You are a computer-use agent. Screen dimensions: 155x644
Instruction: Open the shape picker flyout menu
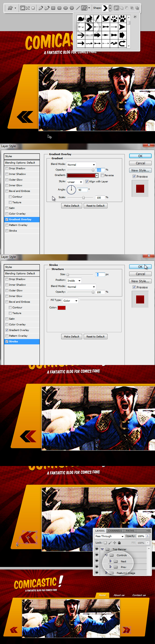(135, 16)
